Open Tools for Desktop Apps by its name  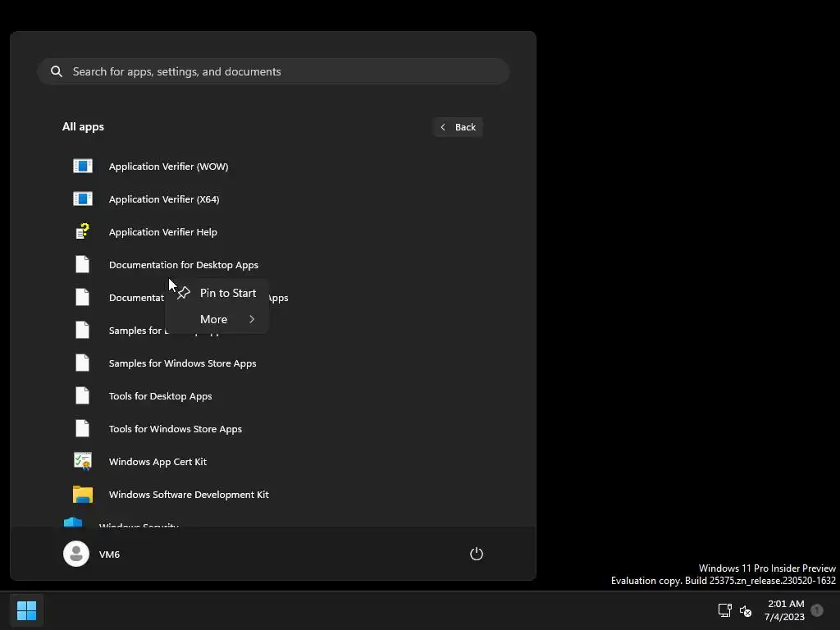point(160,396)
